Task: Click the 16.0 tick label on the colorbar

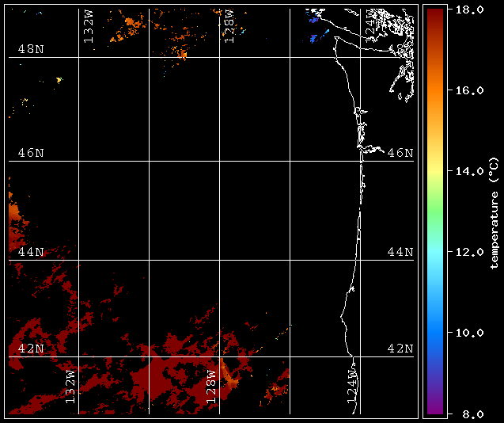Action: 467,90
